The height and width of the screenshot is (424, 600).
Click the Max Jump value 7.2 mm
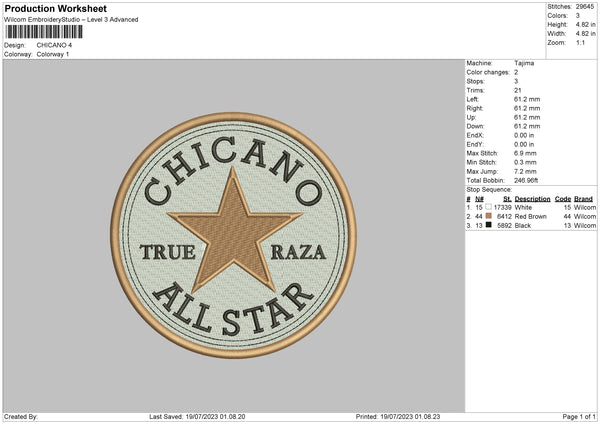(x=525, y=171)
